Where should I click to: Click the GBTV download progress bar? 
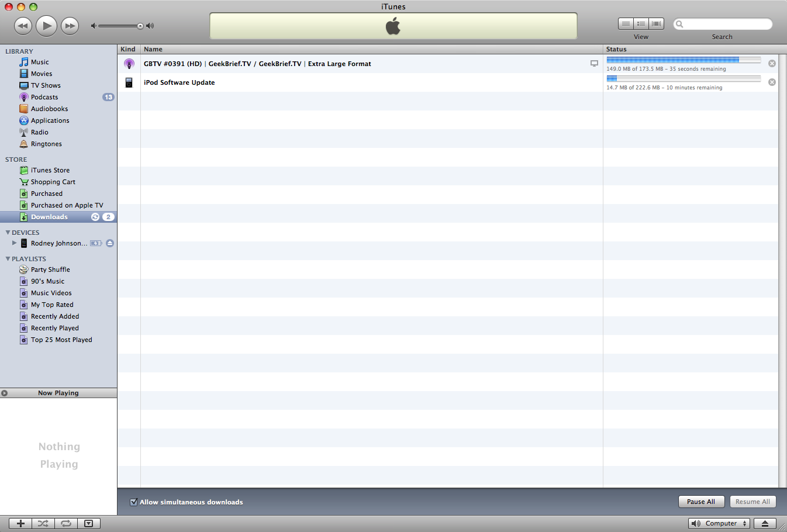pyautogui.click(x=684, y=60)
